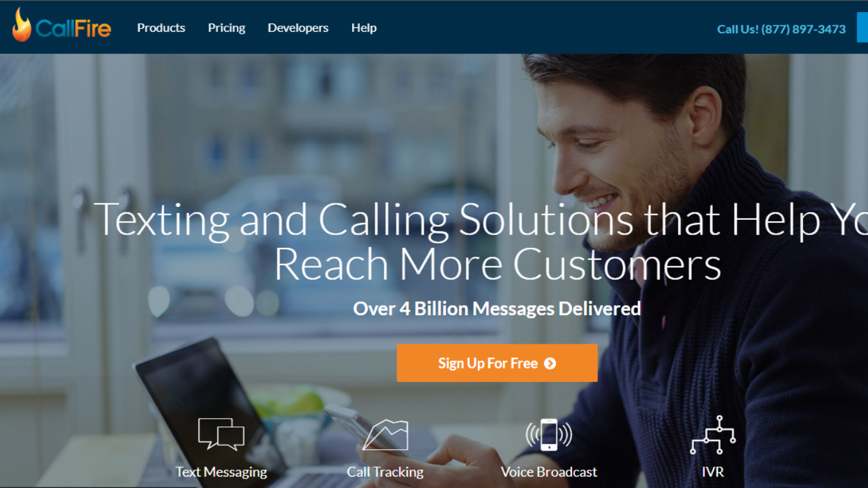Image resolution: width=868 pixels, height=488 pixels.
Task: Open the IVR label link
Action: coord(713,472)
